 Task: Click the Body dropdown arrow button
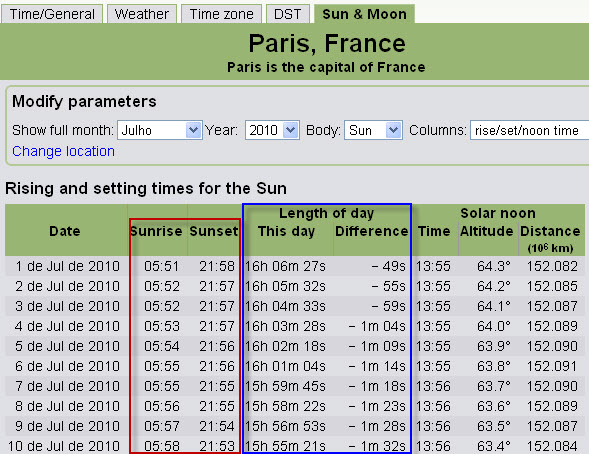393,130
